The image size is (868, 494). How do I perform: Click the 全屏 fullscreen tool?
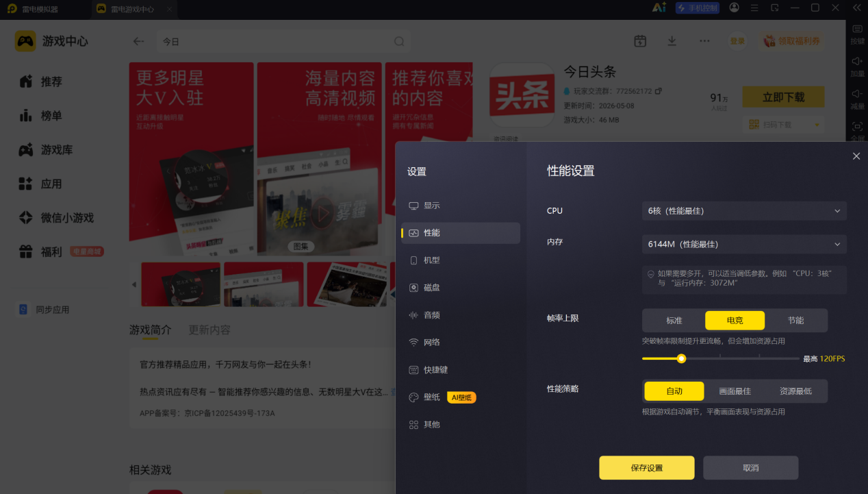pyautogui.click(x=857, y=131)
